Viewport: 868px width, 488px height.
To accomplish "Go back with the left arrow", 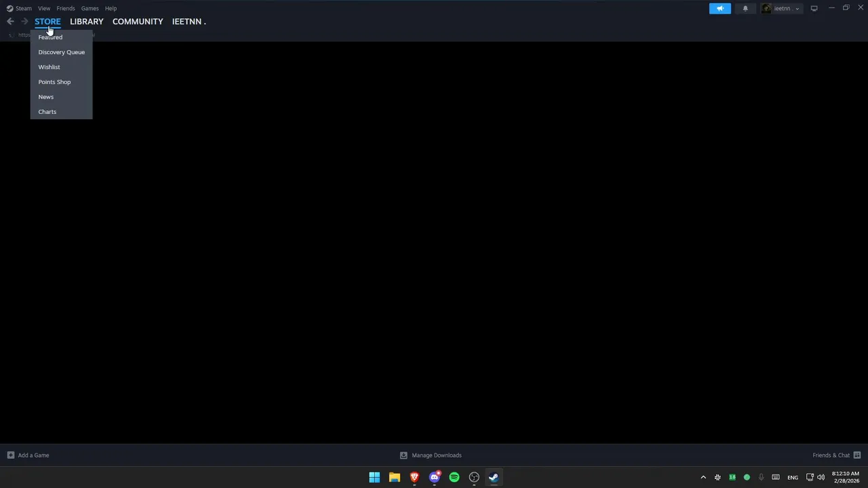I will (10, 22).
